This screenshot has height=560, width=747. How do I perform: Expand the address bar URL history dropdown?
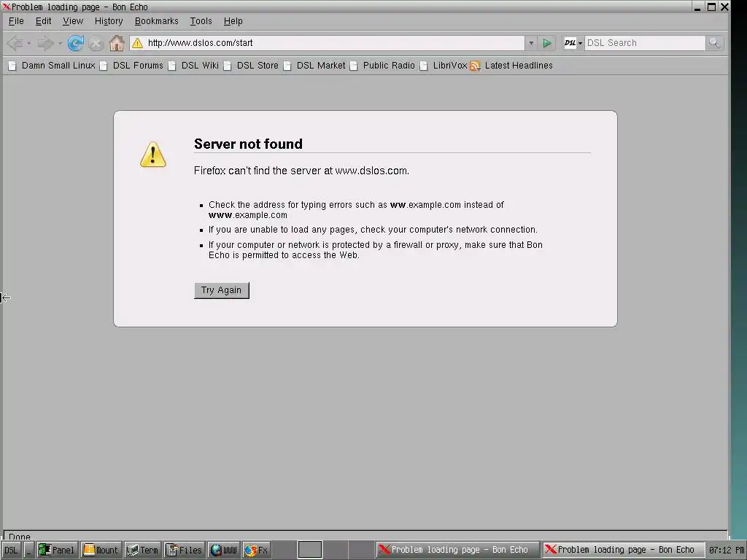[531, 43]
